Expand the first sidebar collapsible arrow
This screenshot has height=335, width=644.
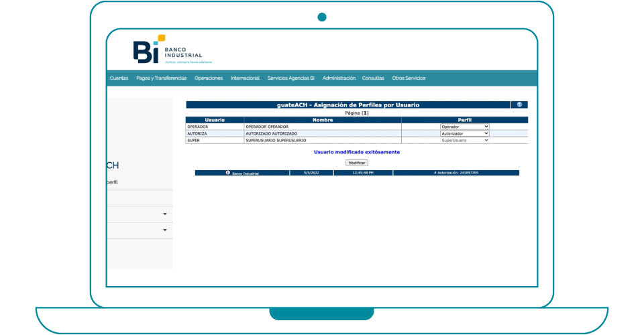(x=165, y=214)
